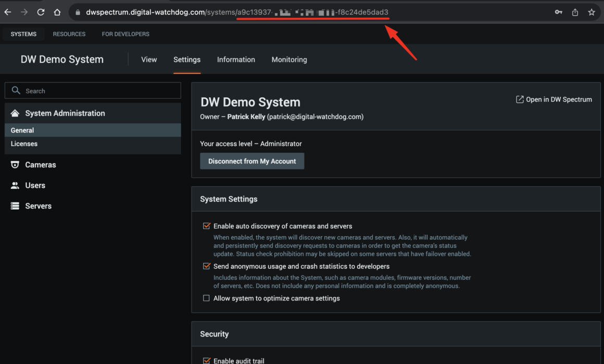Click Open in DW Spectrum link
The height and width of the screenshot is (364, 604).
point(554,99)
